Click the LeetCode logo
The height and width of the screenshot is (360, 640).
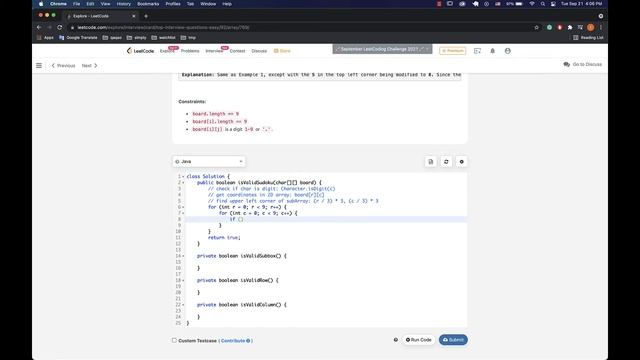point(140,51)
